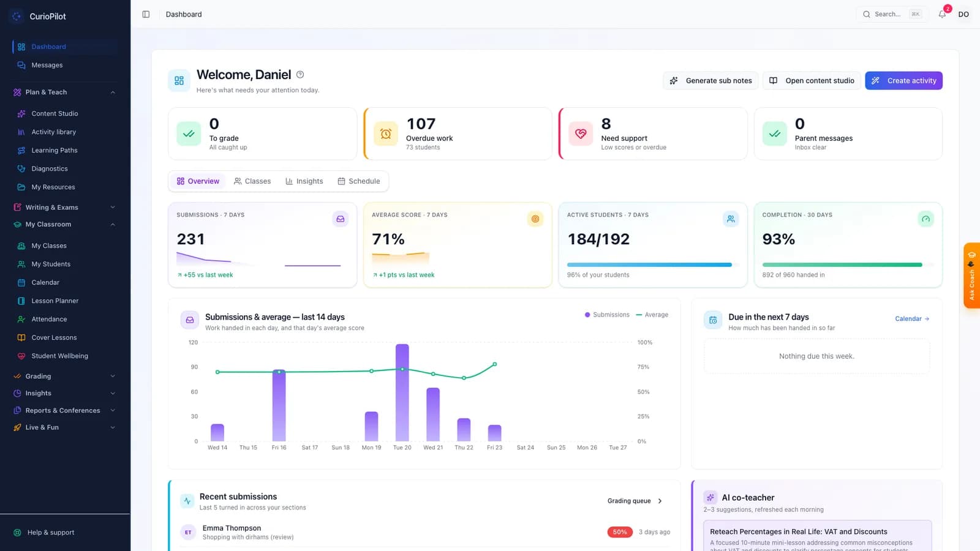Open Lesson Planner

pyautogui.click(x=65, y=301)
